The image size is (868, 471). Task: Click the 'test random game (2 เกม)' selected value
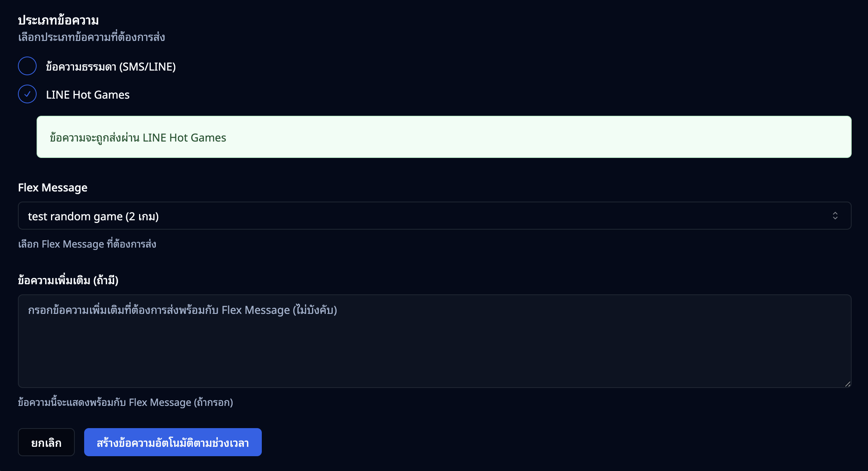[x=94, y=216]
